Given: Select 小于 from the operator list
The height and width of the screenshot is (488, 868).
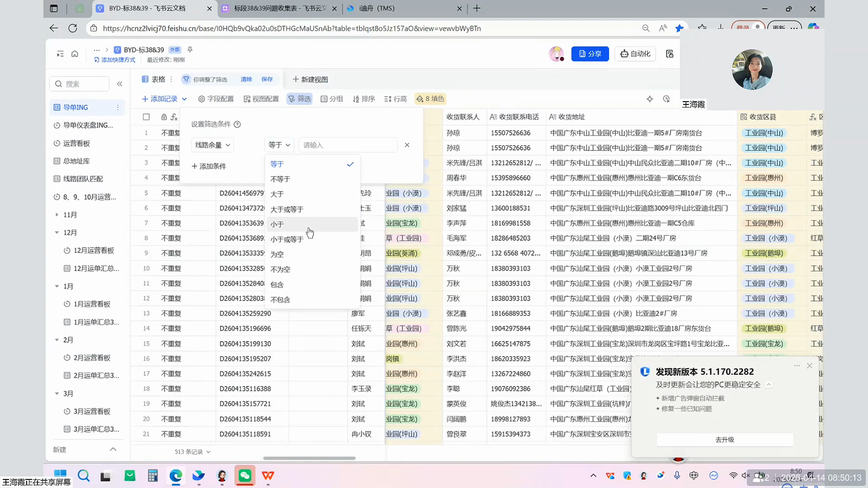Looking at the screenshot, I should point(277,225).
